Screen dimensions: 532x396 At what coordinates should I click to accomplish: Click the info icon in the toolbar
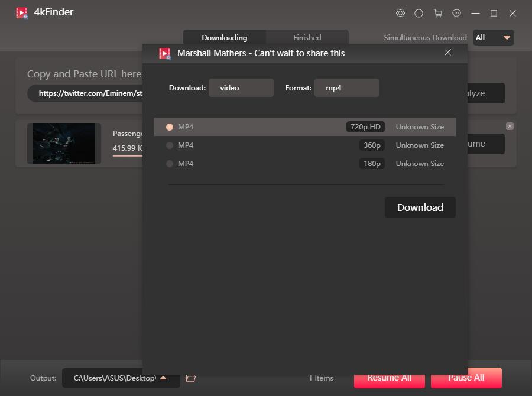click(x=419, y=12)
